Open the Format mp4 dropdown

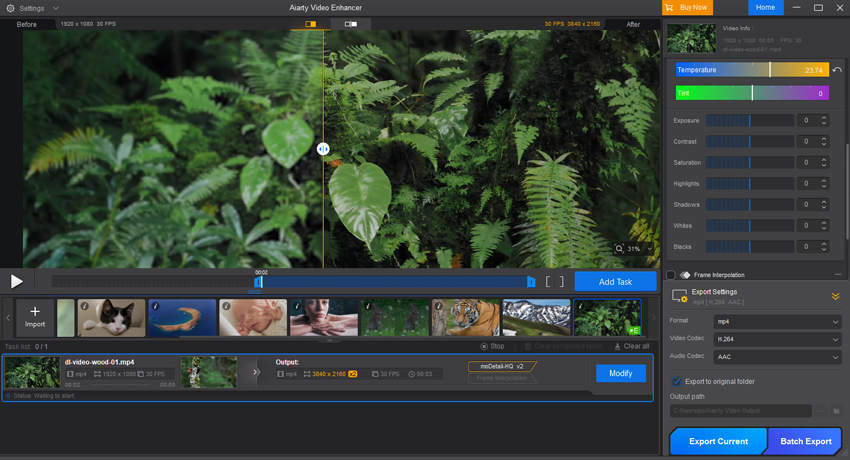click(x=777, y=321)
